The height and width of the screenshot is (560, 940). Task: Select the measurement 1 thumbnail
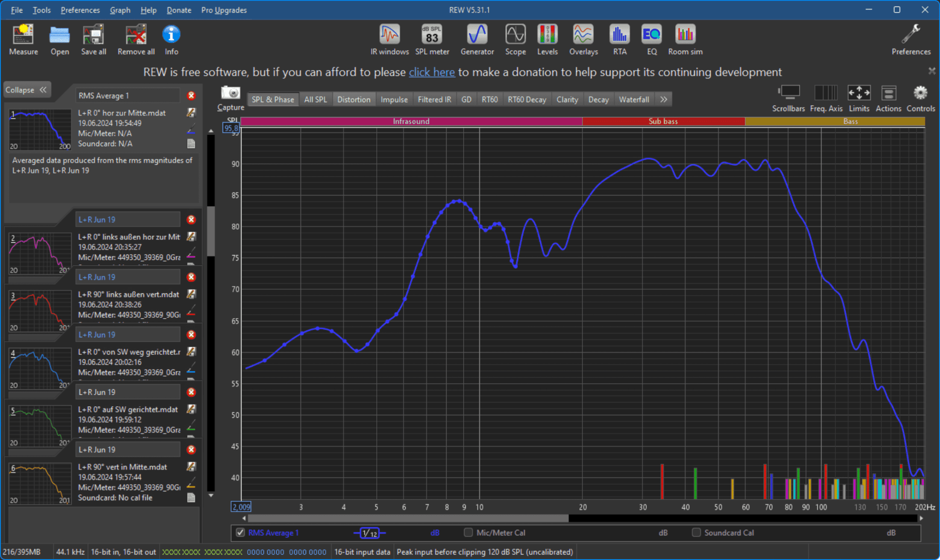[40, 129]
